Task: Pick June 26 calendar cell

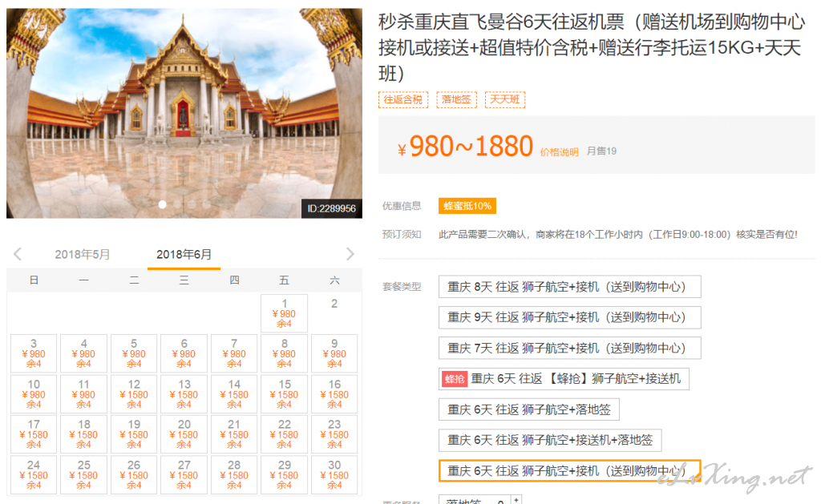Action: pyautogui.click(x=134, y=474)
